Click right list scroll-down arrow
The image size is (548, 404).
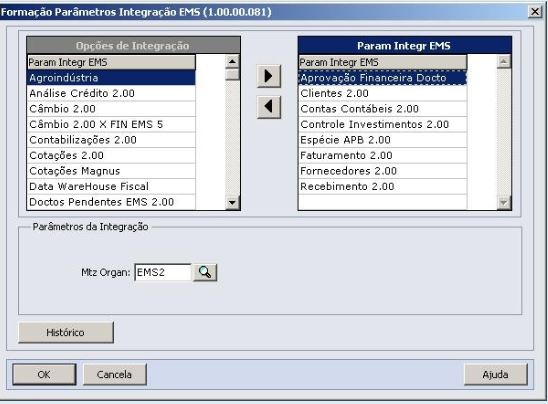504,202
